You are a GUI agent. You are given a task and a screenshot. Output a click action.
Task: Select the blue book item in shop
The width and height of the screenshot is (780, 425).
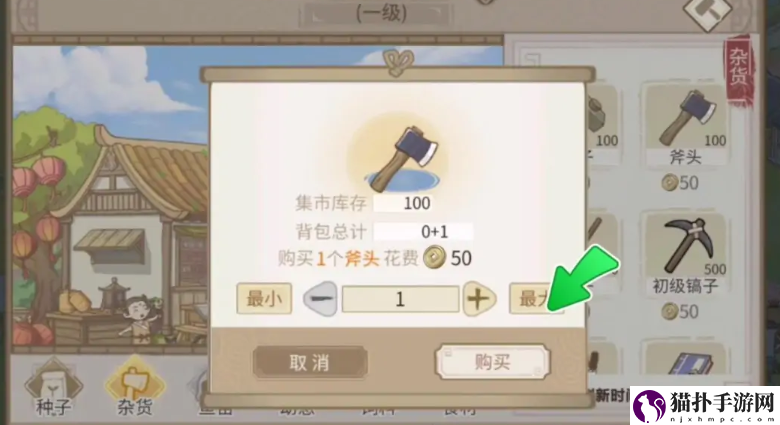tap(691, 362)
